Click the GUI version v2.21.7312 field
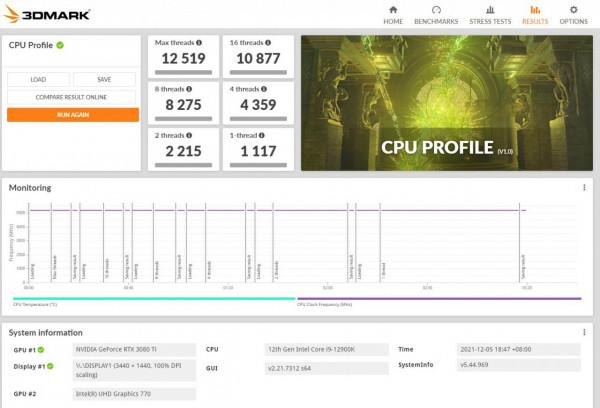The height and width of the screenshot is (408, 600). point(326,368)
